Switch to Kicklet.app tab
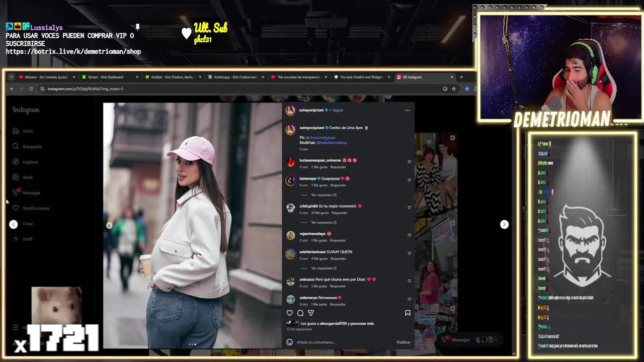Image resolution: width=644 pixels, height=362 pixels. (x=235, y=77)
